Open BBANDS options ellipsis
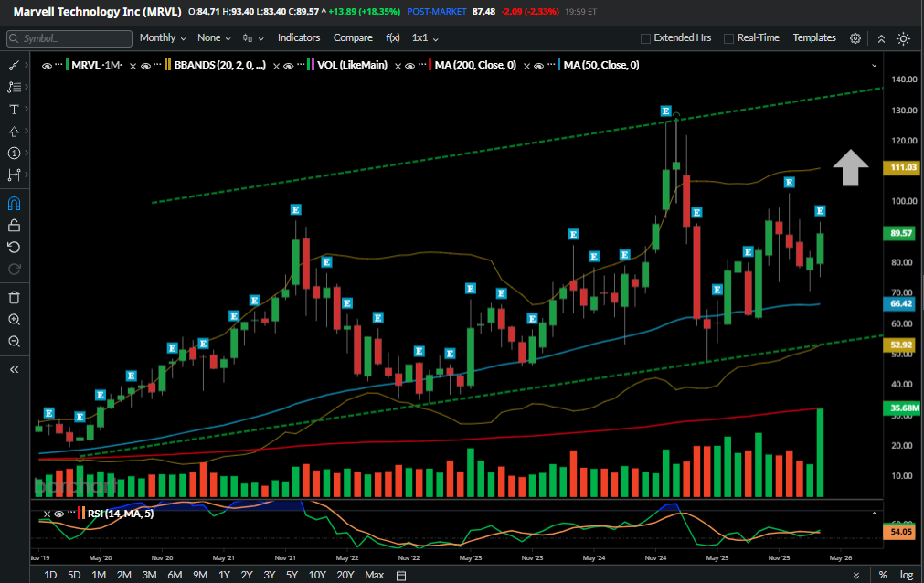This screenshot has height=583, width=924. click(x=157, y=64)
